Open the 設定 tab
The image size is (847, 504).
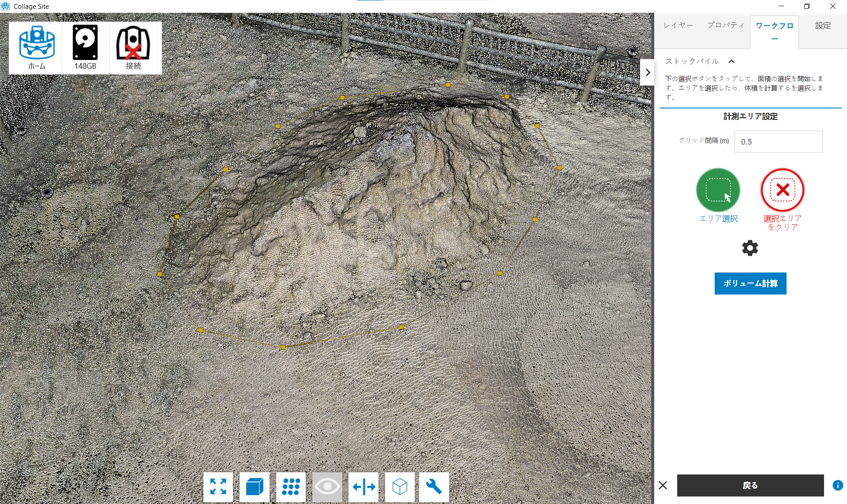tap(823, 26)
